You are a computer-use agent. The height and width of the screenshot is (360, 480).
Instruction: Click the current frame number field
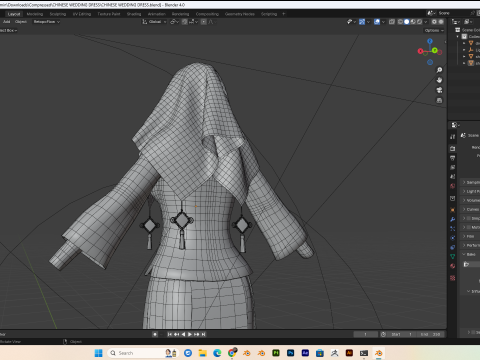pyautogui.click(x=366, y=334)
